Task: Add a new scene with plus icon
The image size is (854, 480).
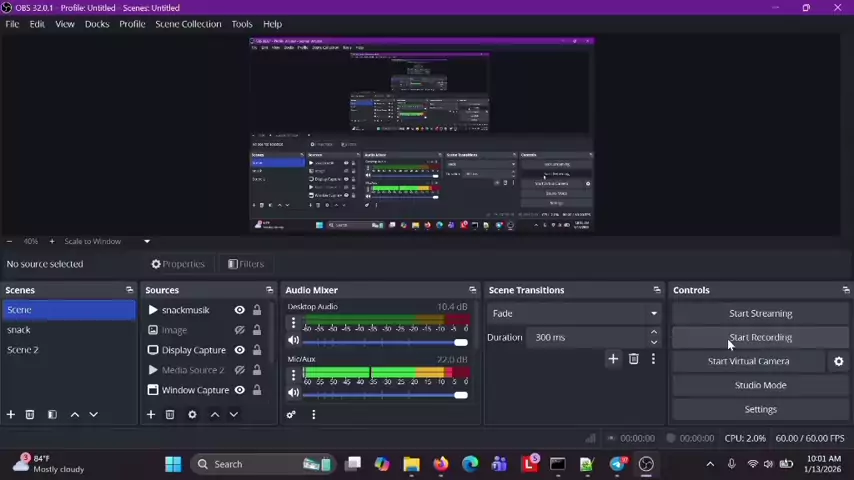Action: click(x=11, y=414)
